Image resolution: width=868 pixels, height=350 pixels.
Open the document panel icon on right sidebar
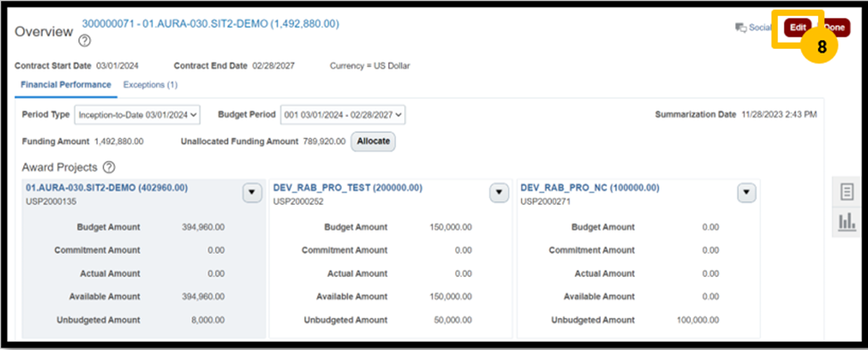pos(847,192)
